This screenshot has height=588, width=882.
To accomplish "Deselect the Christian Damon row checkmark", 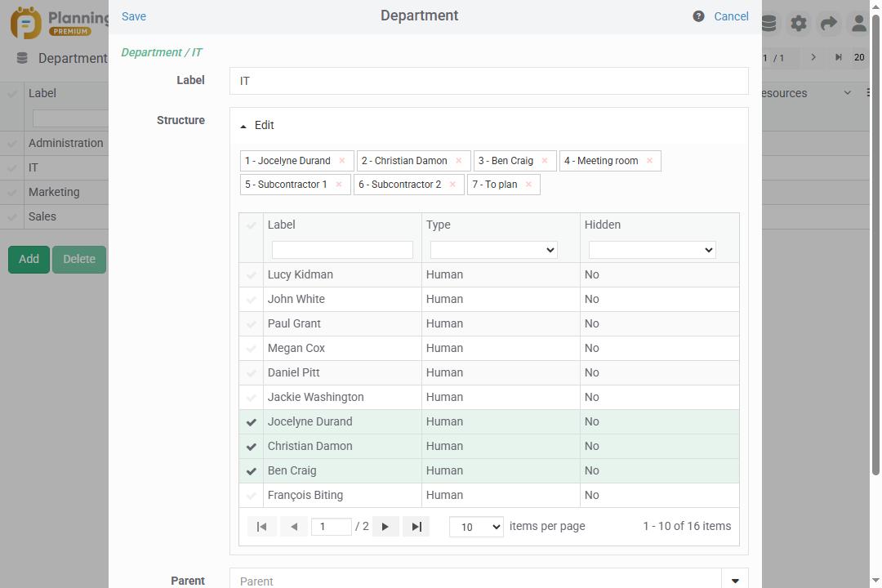I will (252, 447).
